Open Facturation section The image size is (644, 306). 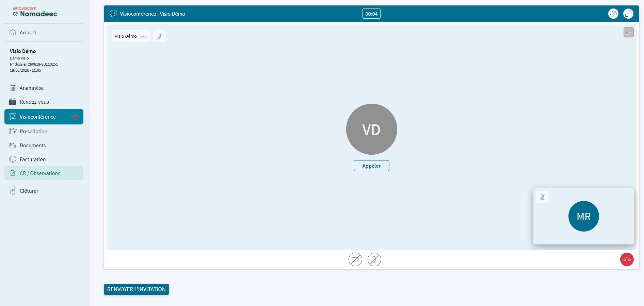click(44, 159)
